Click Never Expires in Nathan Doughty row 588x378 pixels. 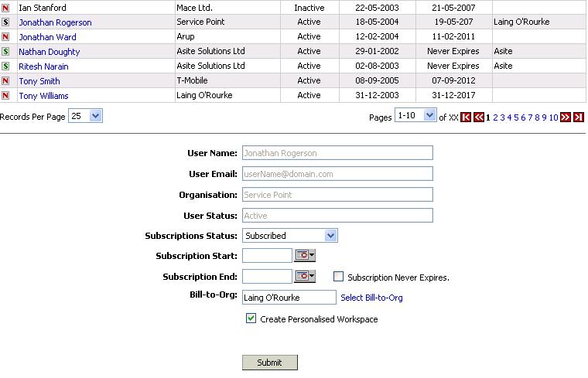453,51
